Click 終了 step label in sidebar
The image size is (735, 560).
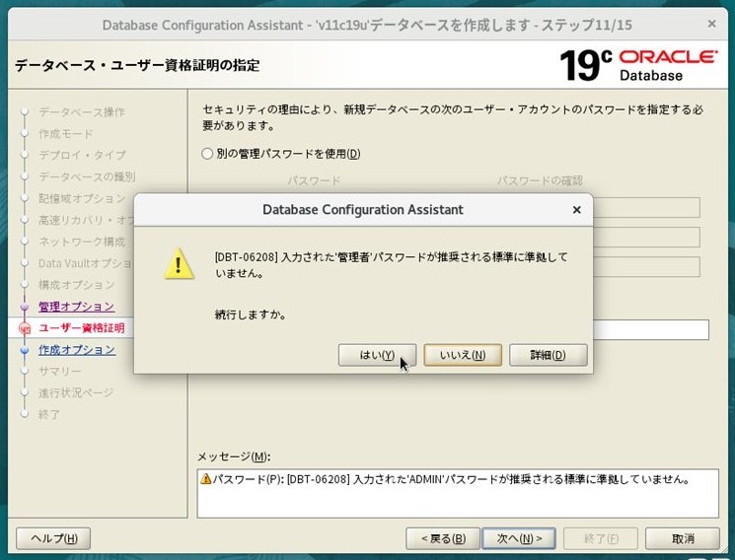pyautogui.click(x=48, y=414)
